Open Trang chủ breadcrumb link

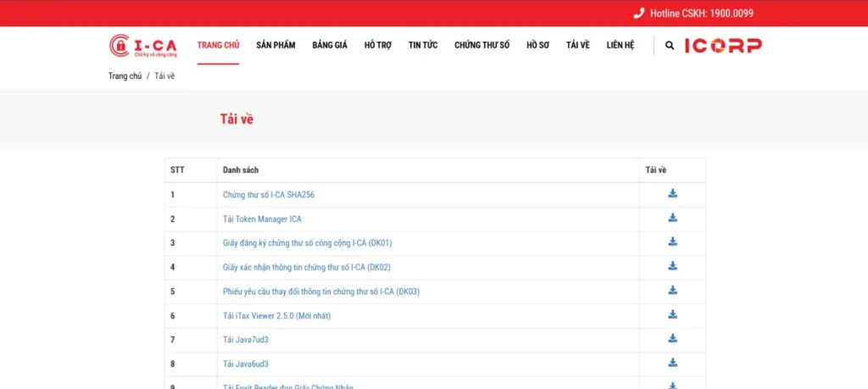[x=125, y=75]
